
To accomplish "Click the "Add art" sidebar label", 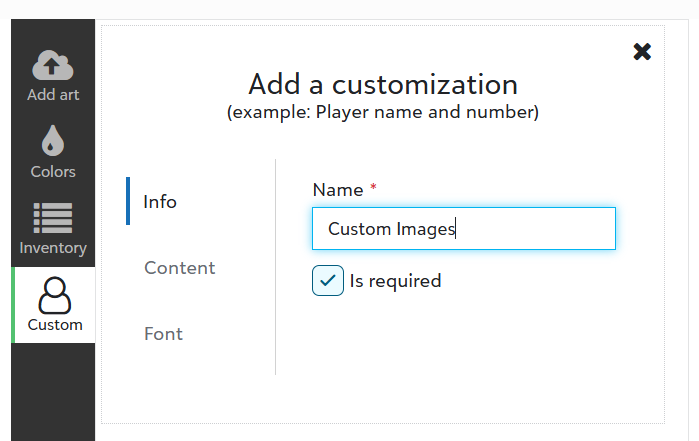I will pyautogui.click(x=53, y=95).
